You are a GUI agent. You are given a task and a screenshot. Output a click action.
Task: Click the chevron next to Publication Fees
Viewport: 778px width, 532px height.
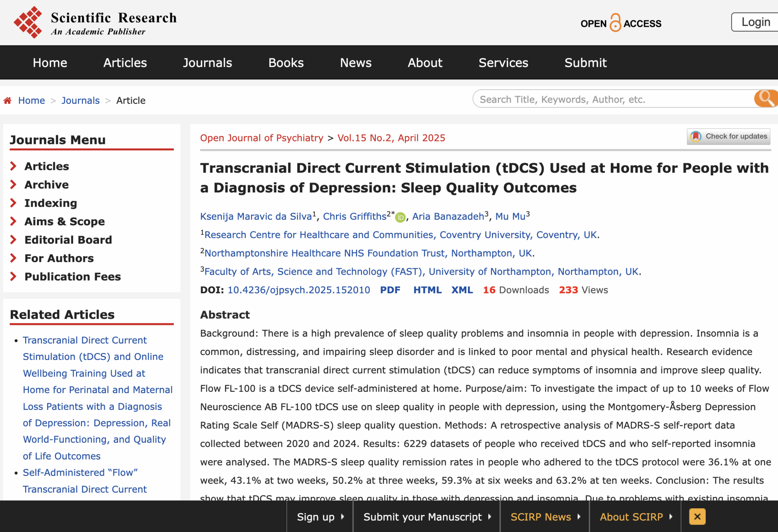pos(13,276)
